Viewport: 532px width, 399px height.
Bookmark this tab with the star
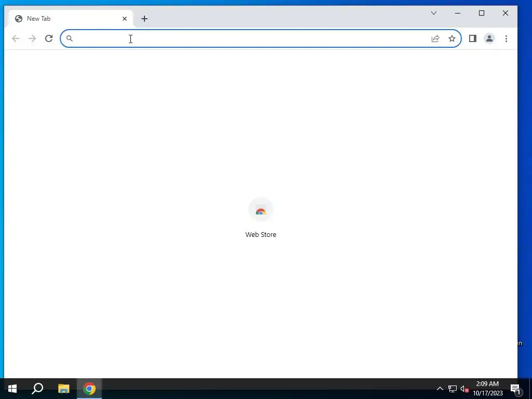[x=452, y=38]
